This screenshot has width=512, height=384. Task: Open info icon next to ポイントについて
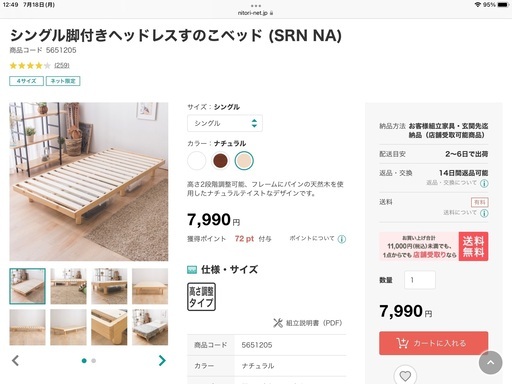point(342,239)
